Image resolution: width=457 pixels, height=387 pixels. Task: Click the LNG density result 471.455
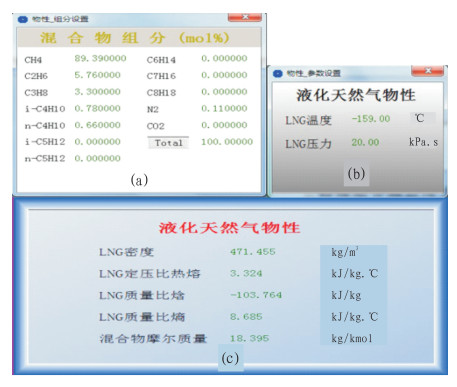253,252
